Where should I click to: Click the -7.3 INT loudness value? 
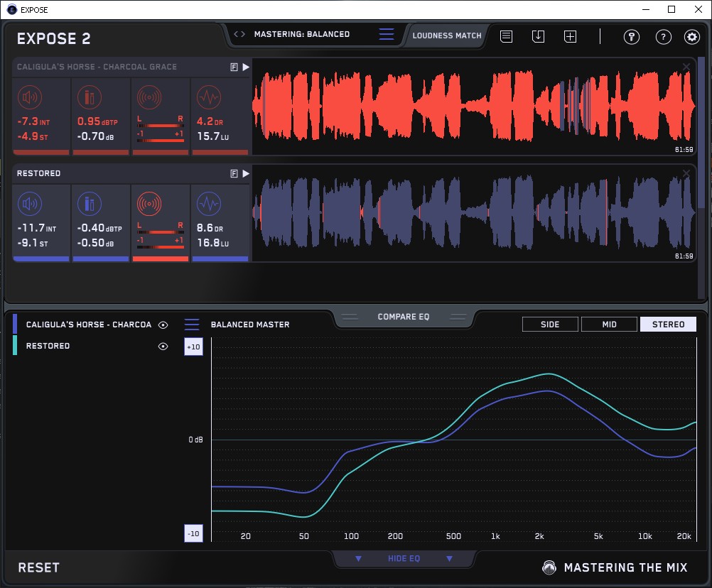(x=33, y=121)
